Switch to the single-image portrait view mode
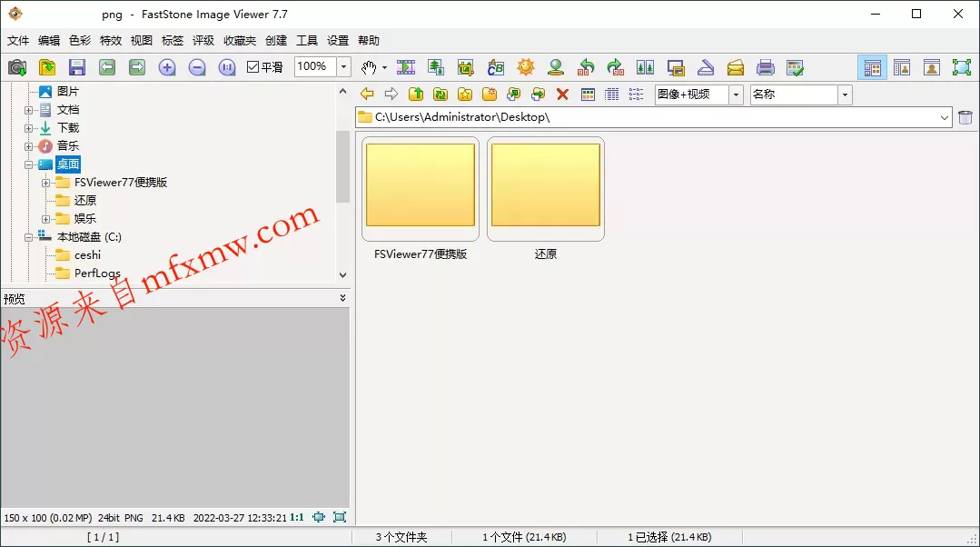Screen dimensions: 980x547 pos(932,67)
